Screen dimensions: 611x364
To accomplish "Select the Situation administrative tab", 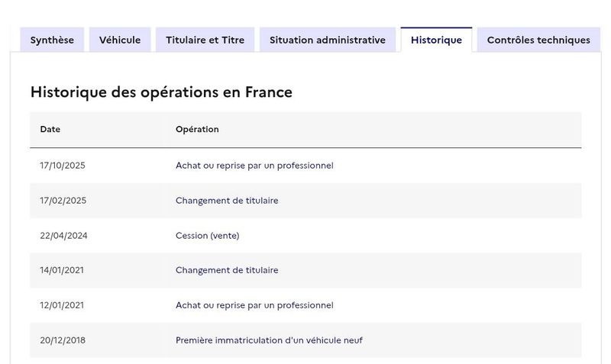I will click(x=328, y=40).
